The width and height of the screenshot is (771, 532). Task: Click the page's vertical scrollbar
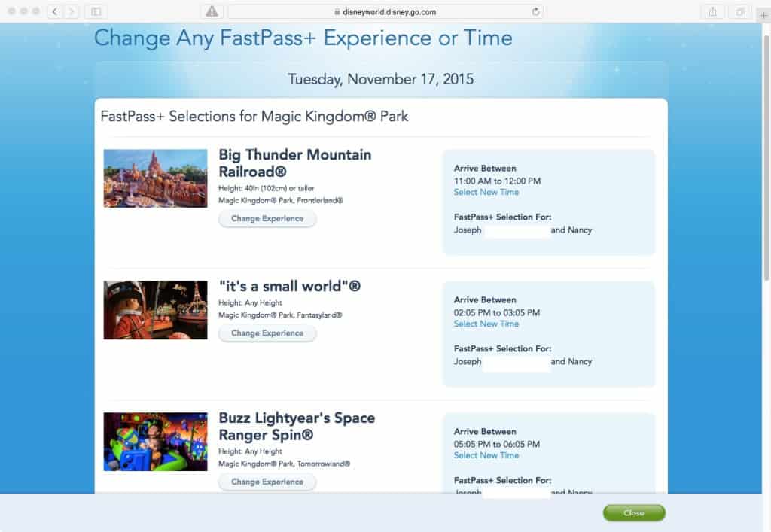[x=766, y=157]
